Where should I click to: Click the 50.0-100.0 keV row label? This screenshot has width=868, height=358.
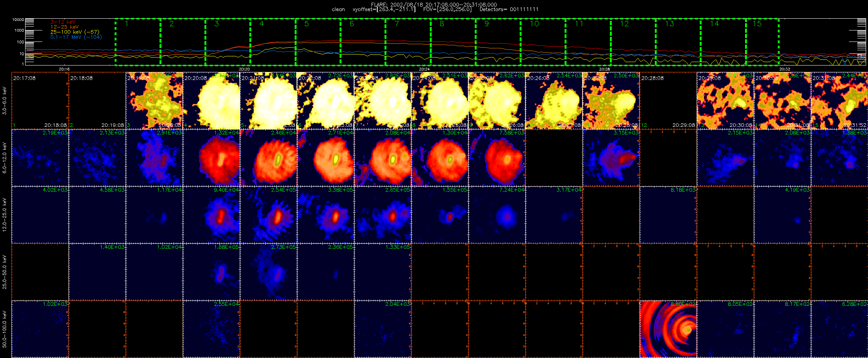pyautogui.click(x=5, y=329)
